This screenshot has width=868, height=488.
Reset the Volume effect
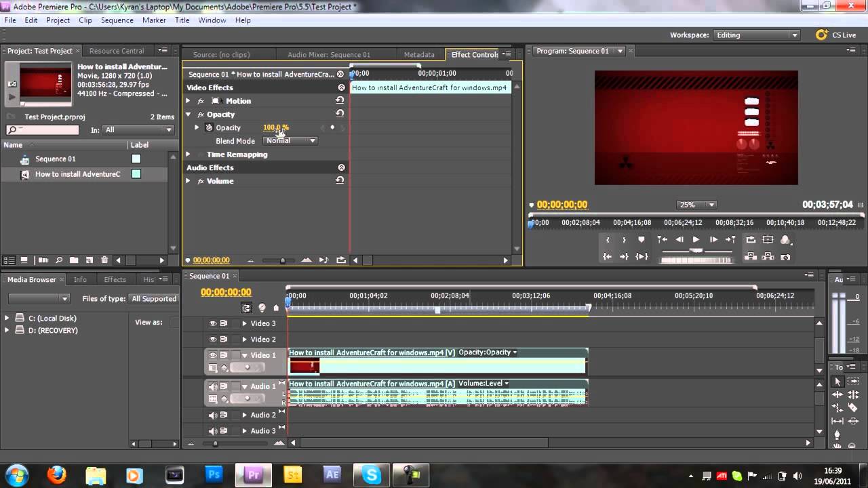tap(340, 180)
